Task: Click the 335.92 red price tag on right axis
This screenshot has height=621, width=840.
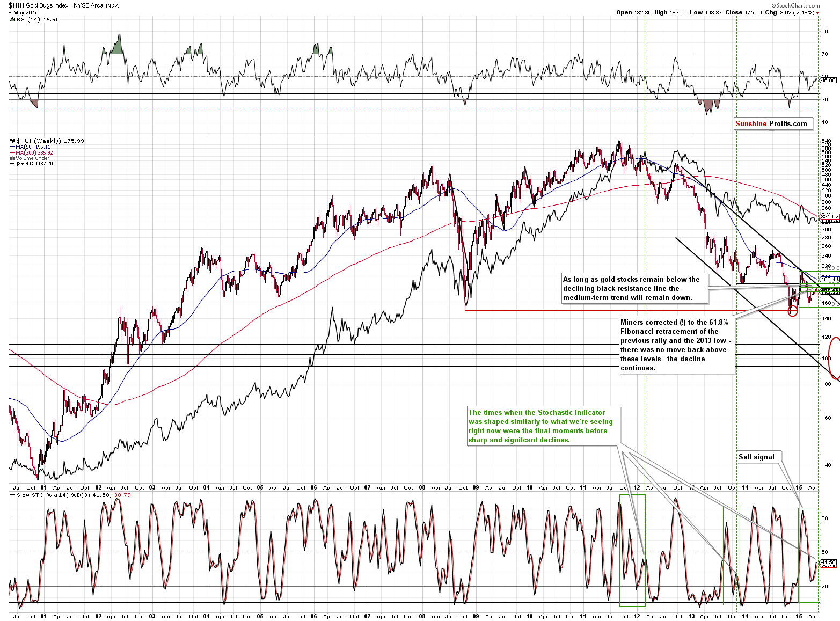Action: coord(830,216)
